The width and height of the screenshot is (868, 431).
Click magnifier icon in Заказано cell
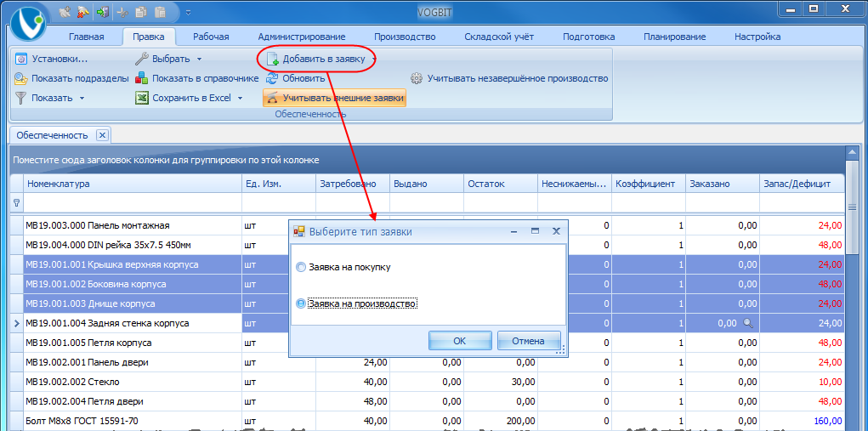(x=748, y=324)
